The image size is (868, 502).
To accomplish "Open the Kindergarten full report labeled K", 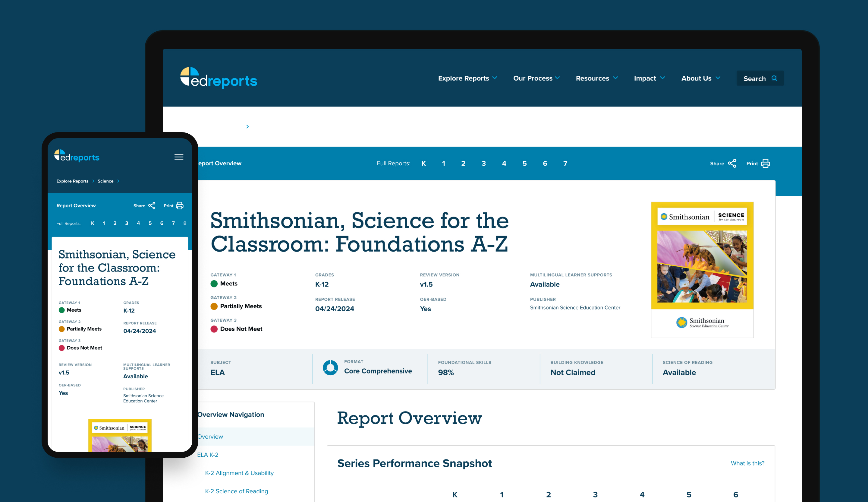I will coord(424,163).
